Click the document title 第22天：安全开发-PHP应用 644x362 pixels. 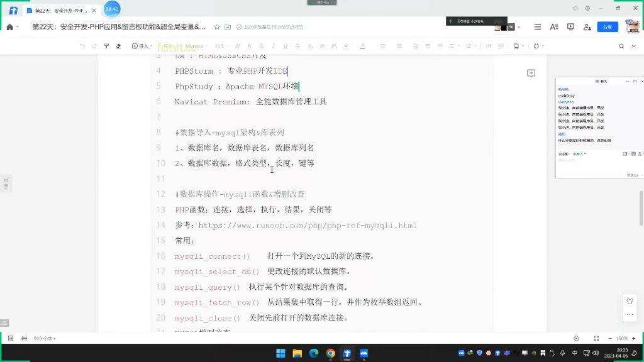coord(119,27)
